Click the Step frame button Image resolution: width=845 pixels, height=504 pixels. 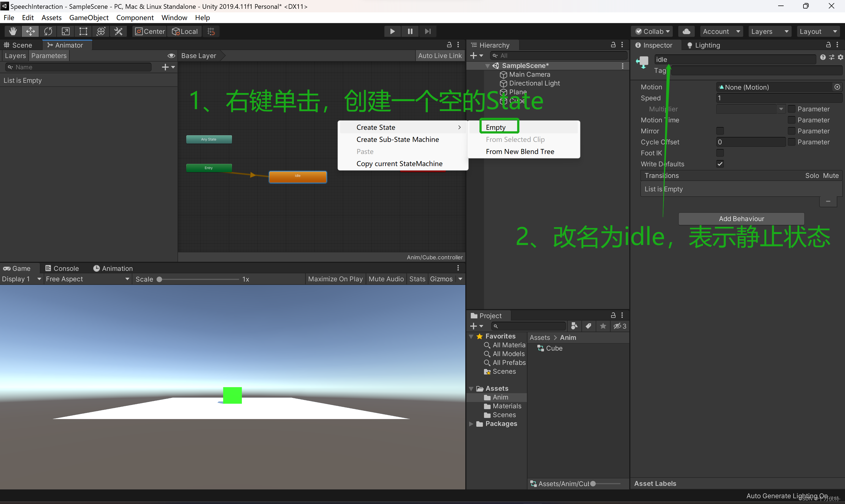427,31
